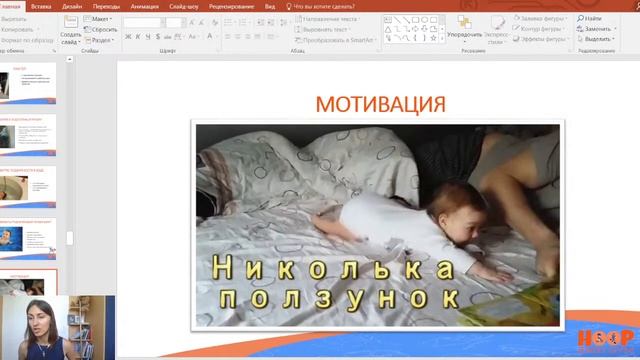Click the Найти find button
This screenshot has height=360, width=640.
pyautogui.click(x=589, y=19)
